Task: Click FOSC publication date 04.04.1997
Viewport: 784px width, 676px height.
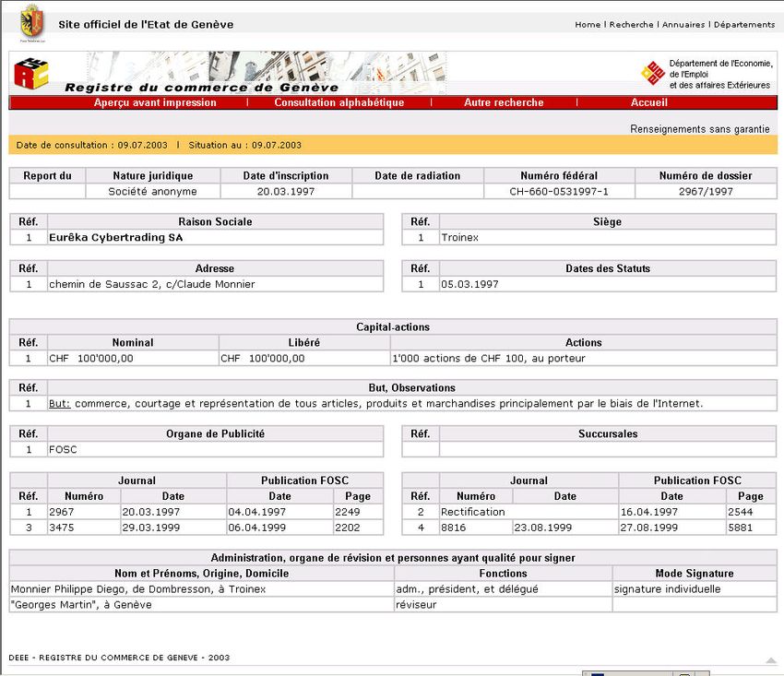Action: click(257, 512)
